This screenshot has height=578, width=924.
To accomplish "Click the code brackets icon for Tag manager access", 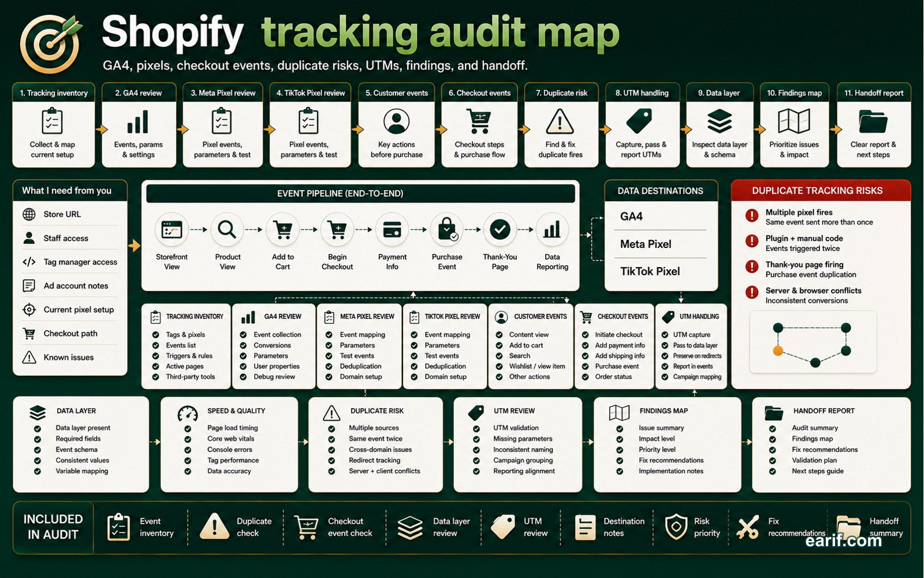I will coord(29,262).
